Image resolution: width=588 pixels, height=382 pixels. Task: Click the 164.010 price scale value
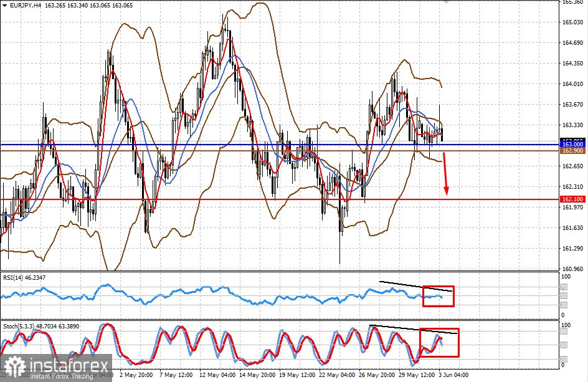(x=572, y=84)
